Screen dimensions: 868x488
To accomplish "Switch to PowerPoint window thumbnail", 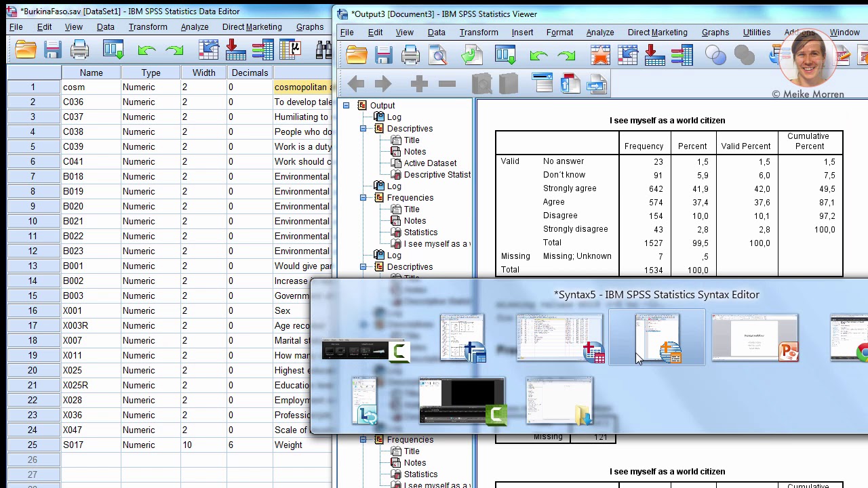I will (x=755, y=338).
